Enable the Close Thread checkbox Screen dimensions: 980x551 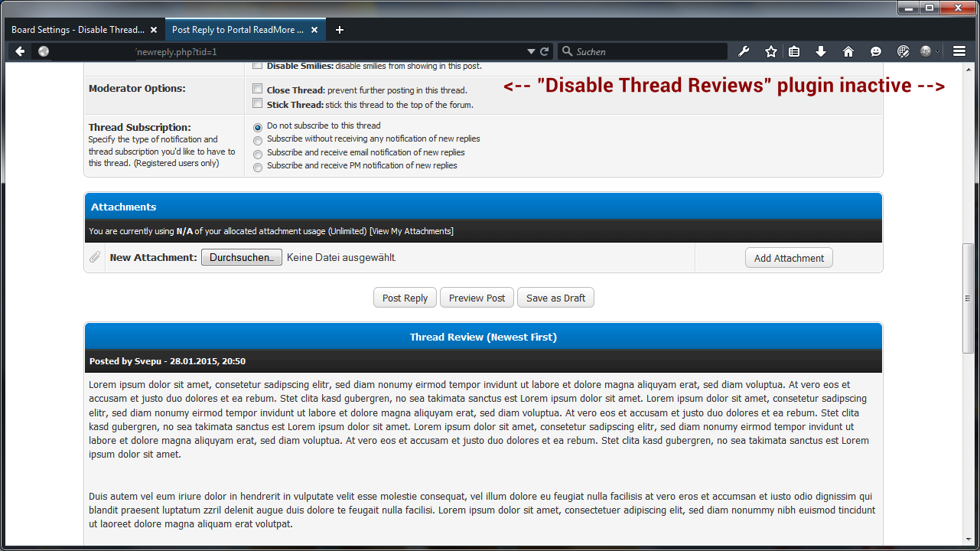[258, 89]
